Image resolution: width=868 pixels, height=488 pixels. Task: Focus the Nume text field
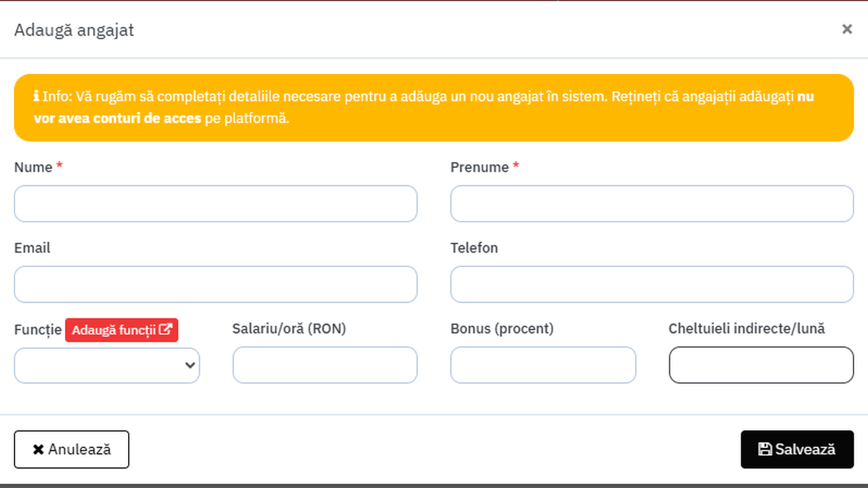click(x=216, y=203)
